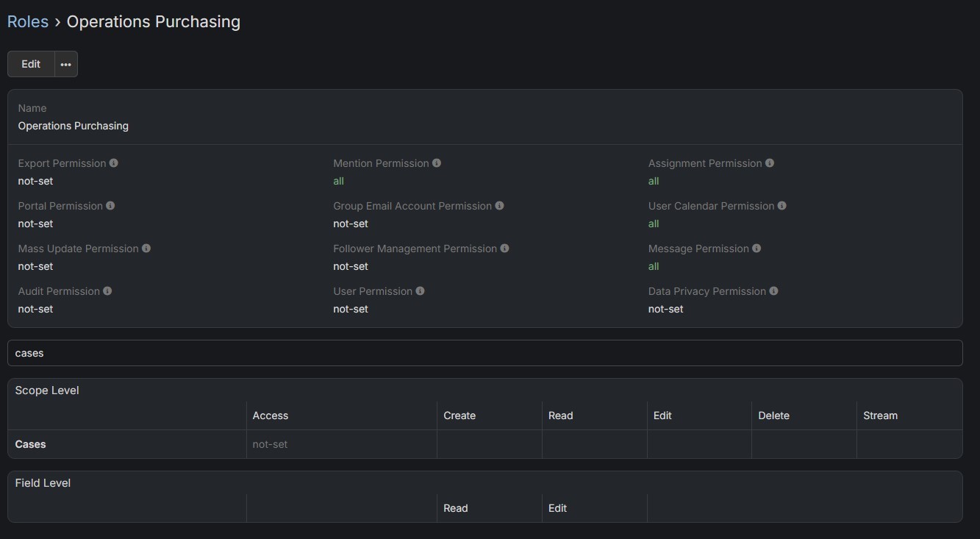The width and height of the screenshot is (980, 539).
Task: Click User Calendar Permission info icon
Action: coord(782,206)
